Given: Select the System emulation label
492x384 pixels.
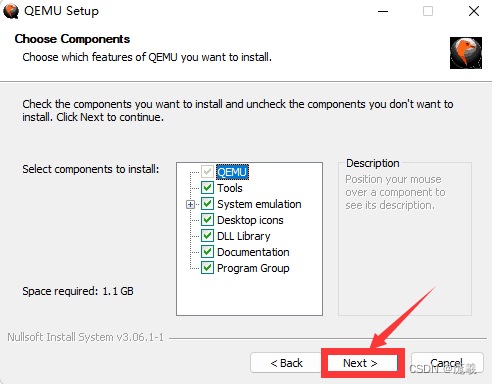Looking at the screenshot, I should (259, 204).
